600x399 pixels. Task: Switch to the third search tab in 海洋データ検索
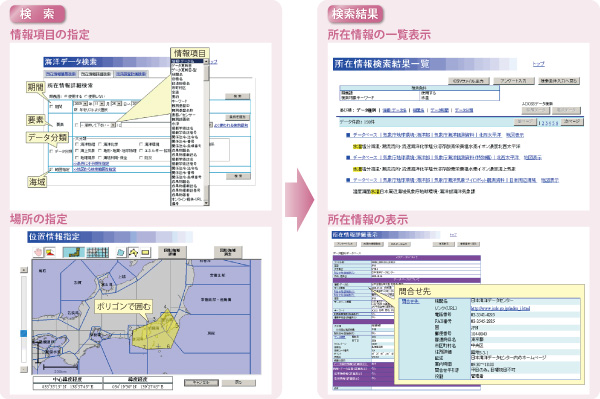[131, 73]
